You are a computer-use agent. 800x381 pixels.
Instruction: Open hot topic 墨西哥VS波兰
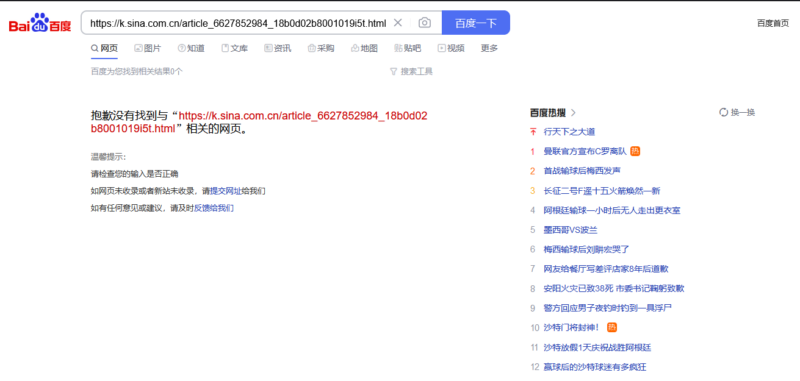click(x=570, y=230)
